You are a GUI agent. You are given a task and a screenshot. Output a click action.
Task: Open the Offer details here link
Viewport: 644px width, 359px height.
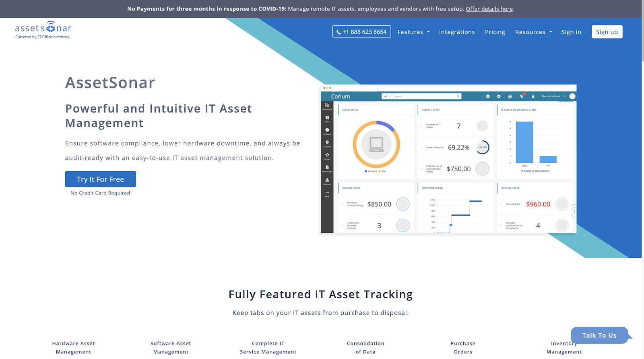[489, 9]
